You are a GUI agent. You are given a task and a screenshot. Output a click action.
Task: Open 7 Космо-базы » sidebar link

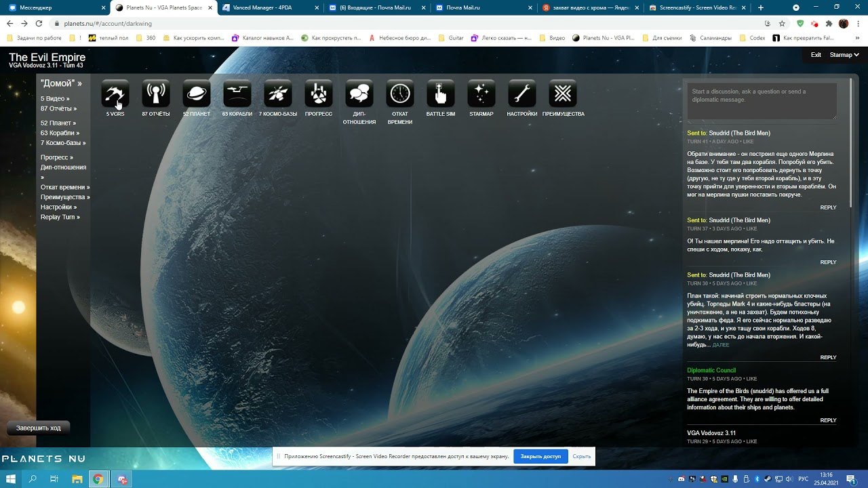click(63, 143)
